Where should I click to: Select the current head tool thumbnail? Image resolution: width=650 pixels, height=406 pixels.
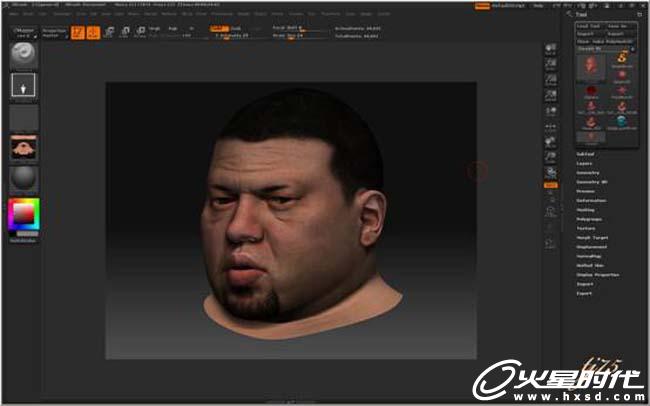tap(591, 68)
